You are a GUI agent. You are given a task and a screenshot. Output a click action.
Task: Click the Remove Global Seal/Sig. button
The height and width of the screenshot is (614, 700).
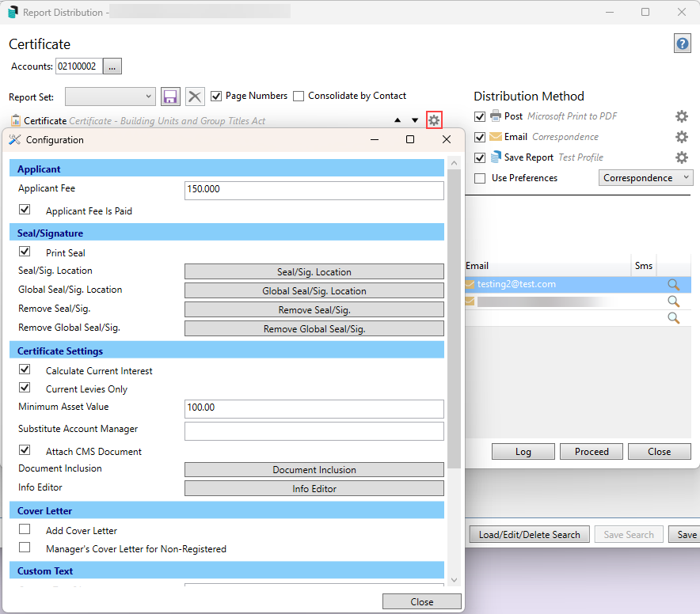[x=314, y=329]
